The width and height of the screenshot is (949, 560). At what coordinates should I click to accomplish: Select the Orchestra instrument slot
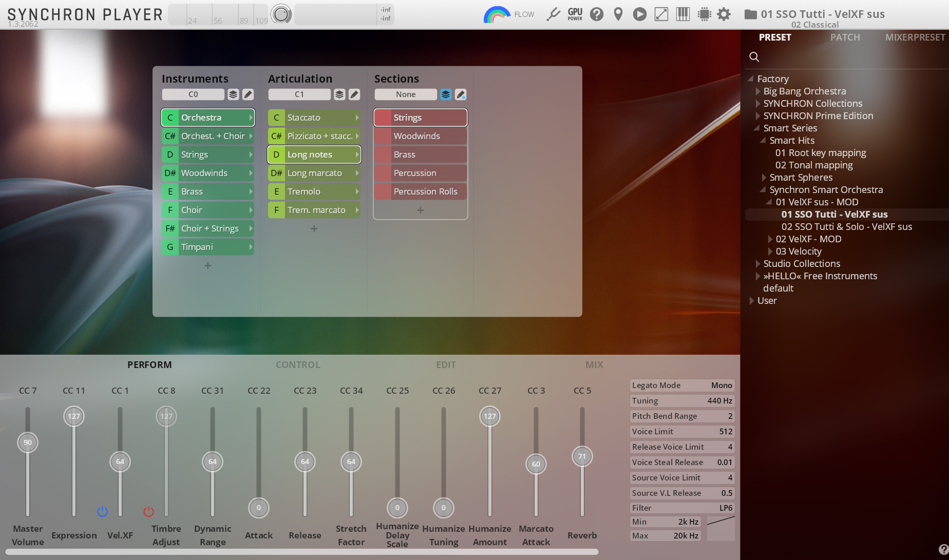208,118
